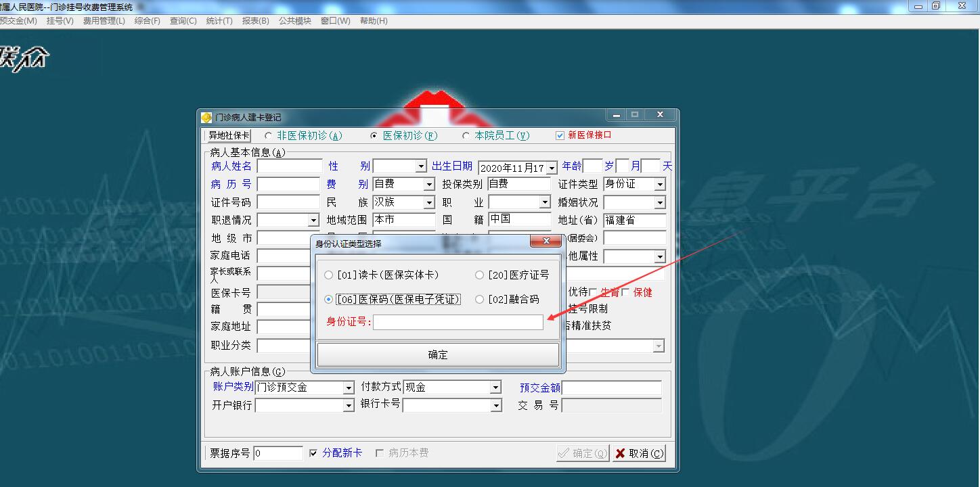Image resolution: width=980 pixels, height=487 pixels.
Task: Click the 异地社保卡 button
Action: 229,135
